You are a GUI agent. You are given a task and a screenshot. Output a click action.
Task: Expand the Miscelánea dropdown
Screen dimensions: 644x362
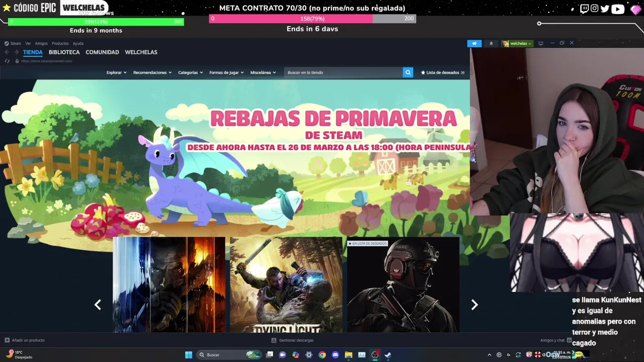pos(263,72)
